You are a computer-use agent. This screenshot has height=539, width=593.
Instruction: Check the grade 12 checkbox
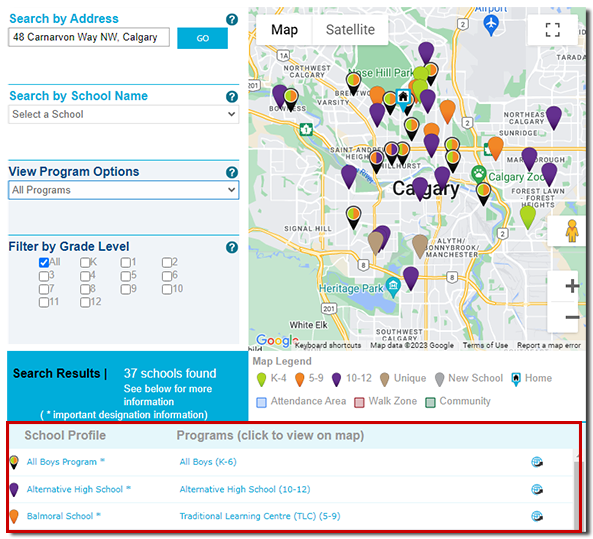(85, 303)
